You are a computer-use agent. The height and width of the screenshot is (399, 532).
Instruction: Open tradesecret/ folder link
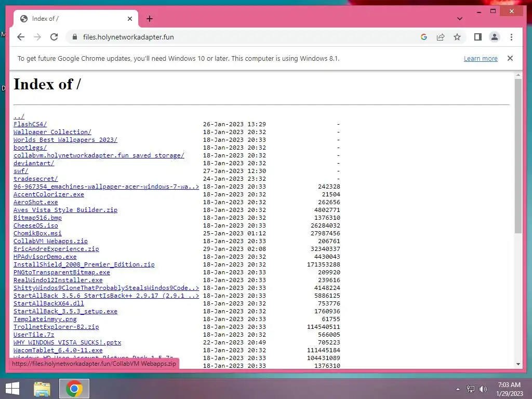(x=36, y=179)
